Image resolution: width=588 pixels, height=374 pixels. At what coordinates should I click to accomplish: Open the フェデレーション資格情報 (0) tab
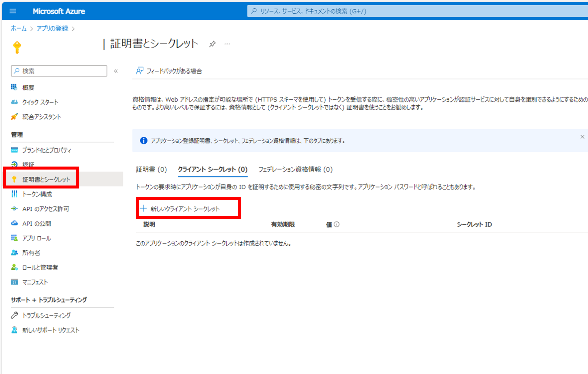[x=295, y=170]
